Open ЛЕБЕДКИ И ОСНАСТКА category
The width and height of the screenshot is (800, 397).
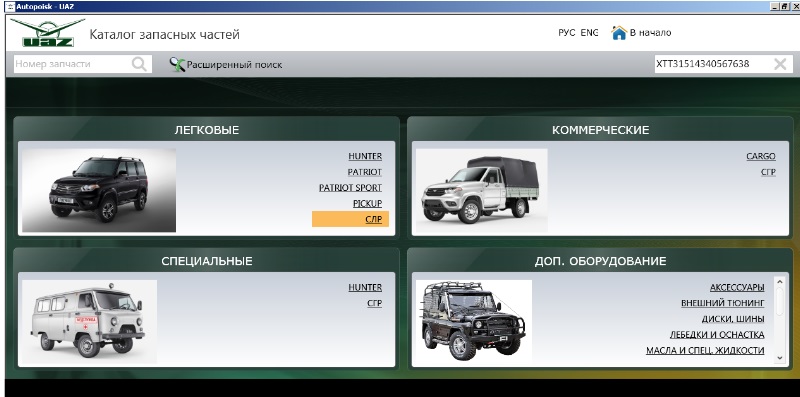coord(717,335)
